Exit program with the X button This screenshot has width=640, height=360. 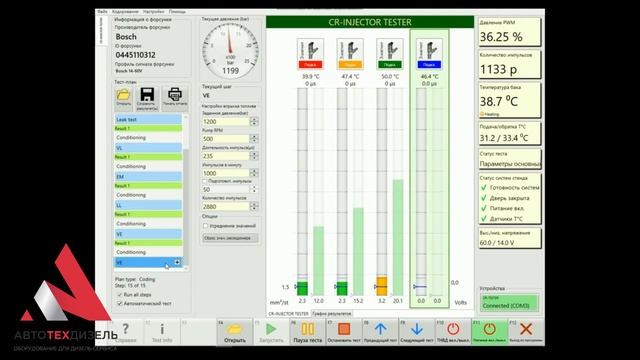point(526,332)
